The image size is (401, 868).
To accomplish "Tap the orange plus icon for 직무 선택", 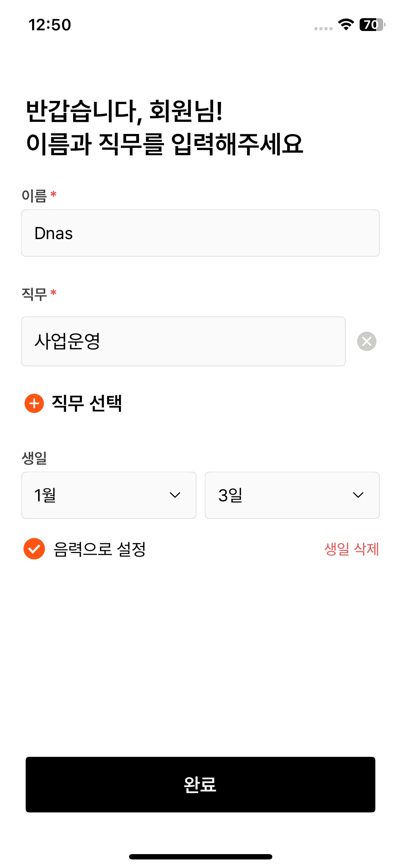I will click(x=34, y=403).
